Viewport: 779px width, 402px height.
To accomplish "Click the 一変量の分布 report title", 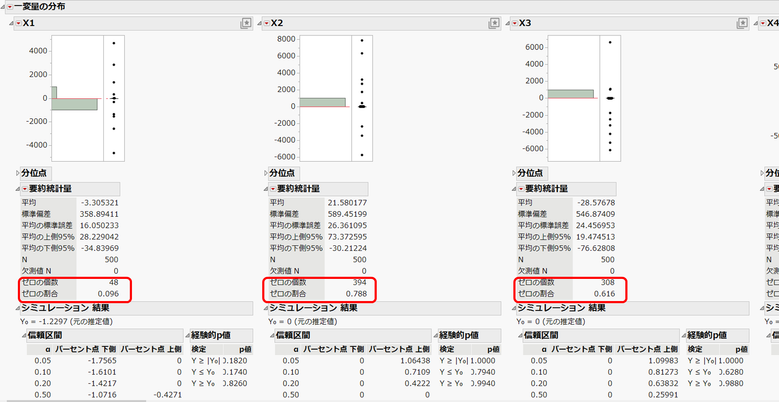I will tap(39, 7).
